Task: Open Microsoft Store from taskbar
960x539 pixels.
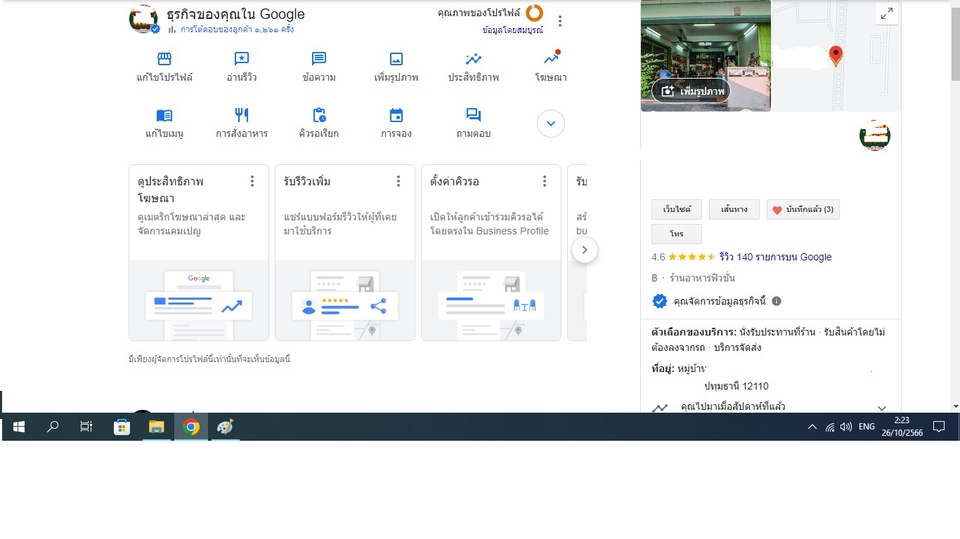Action: 122,427
